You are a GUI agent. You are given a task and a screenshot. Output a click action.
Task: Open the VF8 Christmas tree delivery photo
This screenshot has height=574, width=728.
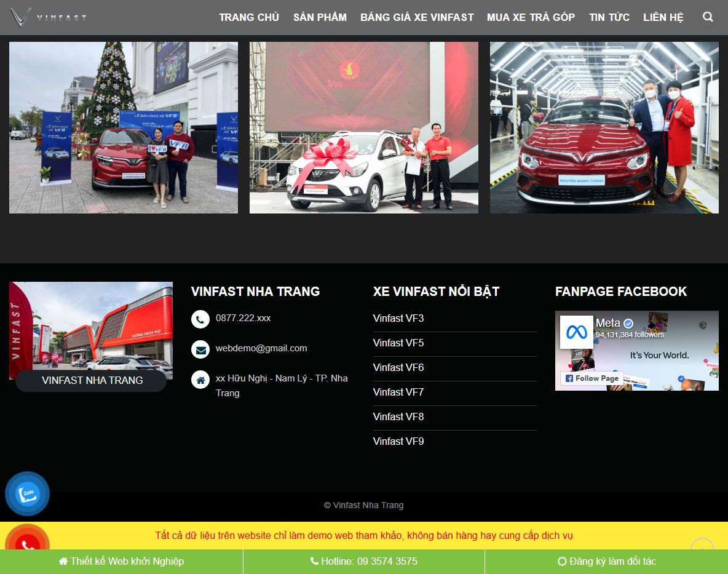[x=124, y=128]
